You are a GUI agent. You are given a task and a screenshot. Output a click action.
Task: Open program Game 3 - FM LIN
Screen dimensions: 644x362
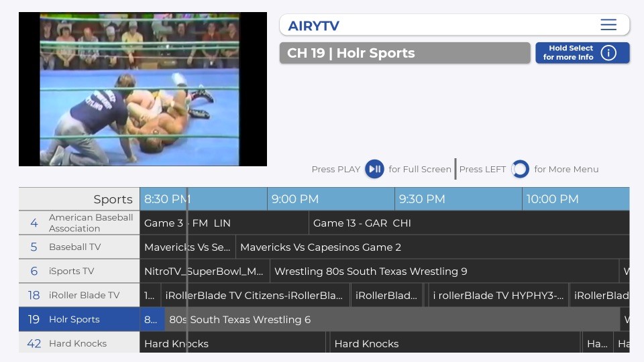(224, 223)
